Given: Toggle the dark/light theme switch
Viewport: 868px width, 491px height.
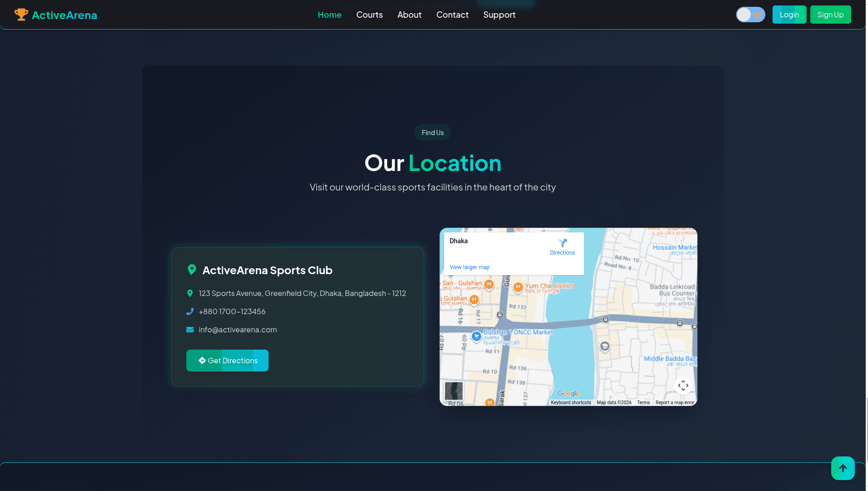Looking at the screenshot, I should click(x=750, y=15).
